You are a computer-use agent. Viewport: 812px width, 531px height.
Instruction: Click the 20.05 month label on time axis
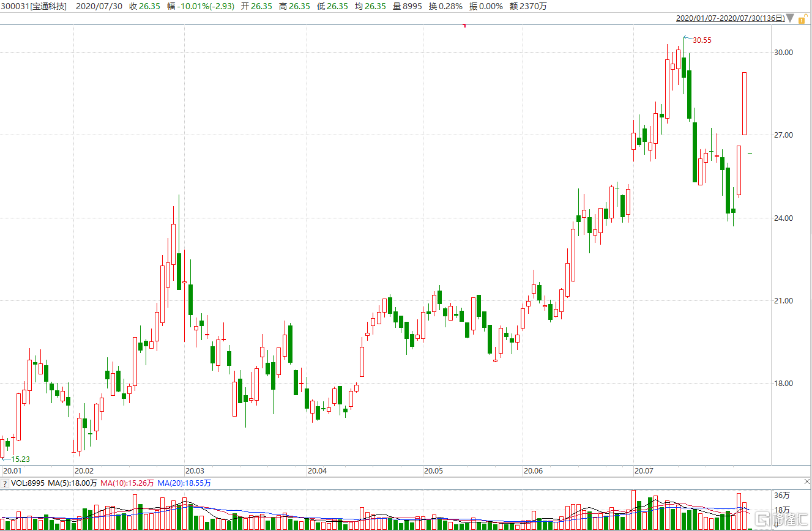(433, 472)
